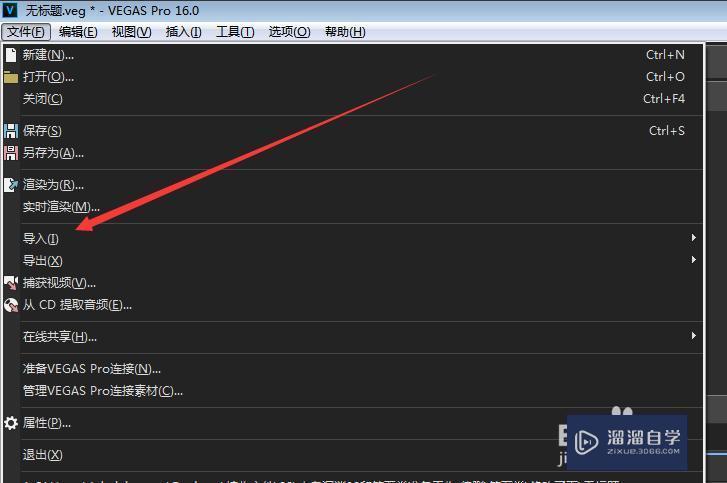This screenshot has width=727, height=483.
Task: Click the VEGAS Pro title bar logo
Action: (x=10, y=10)
